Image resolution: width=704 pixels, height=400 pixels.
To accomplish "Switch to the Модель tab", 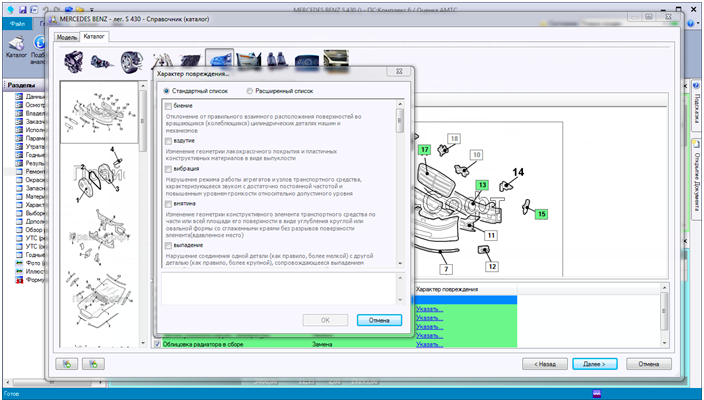I will (x=67, y=36).
